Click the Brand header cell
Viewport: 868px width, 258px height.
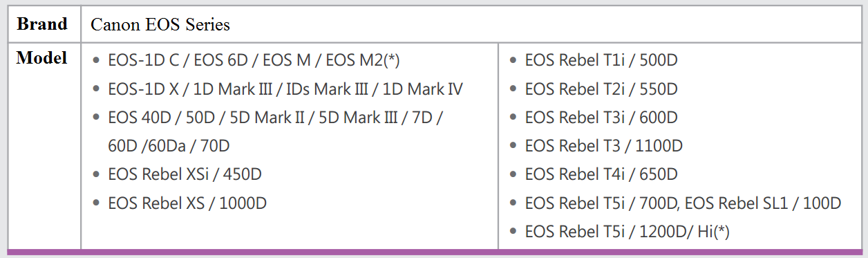pos(42,25)
